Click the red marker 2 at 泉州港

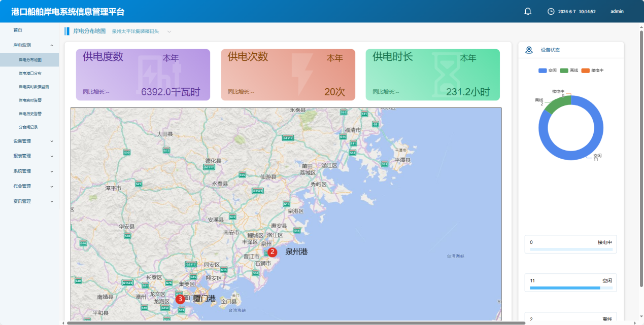(272, 251)
